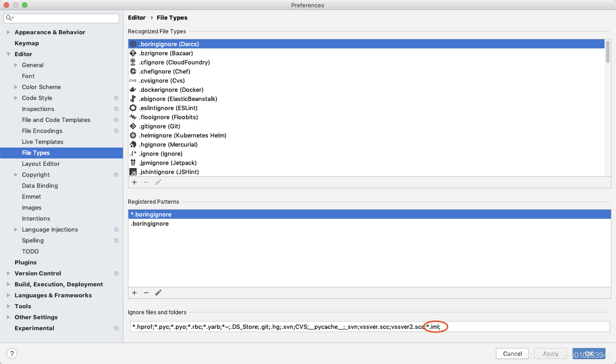Viewport: 616px width, 364px height.
Task: Expand the Language Injections subsection
Action: pos(16,229)
